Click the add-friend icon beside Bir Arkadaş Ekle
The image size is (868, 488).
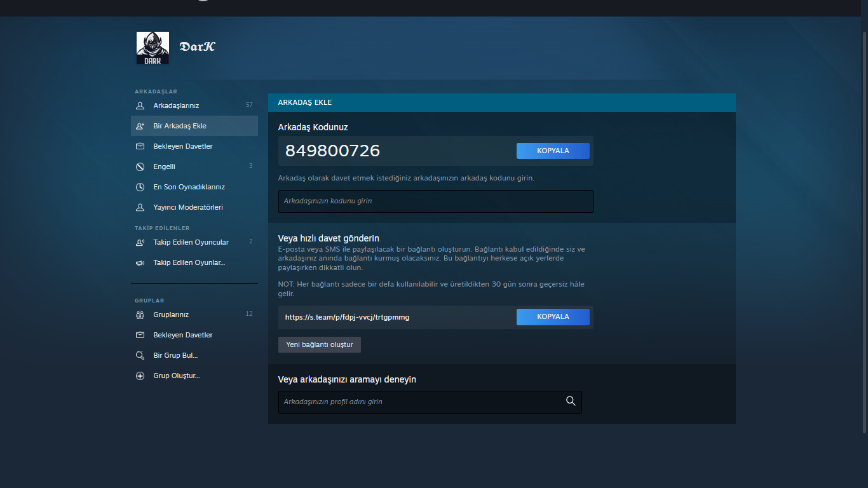click(140, 126)
